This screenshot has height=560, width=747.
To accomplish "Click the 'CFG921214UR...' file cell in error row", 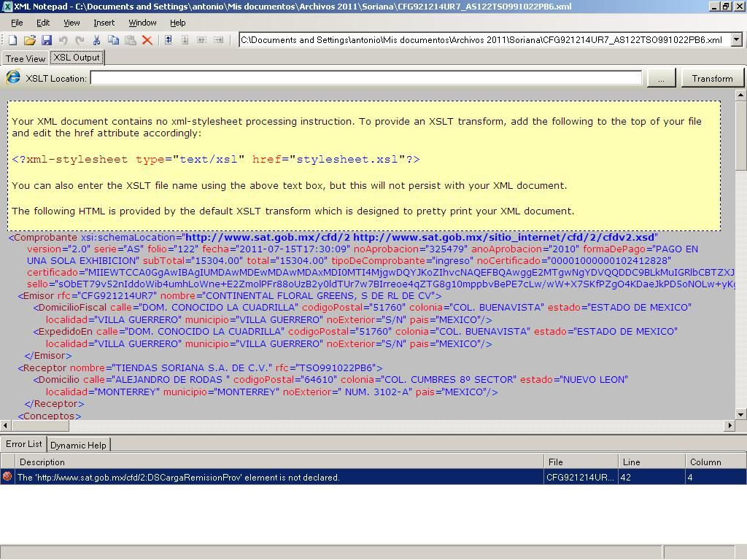I will coord(580,477).
